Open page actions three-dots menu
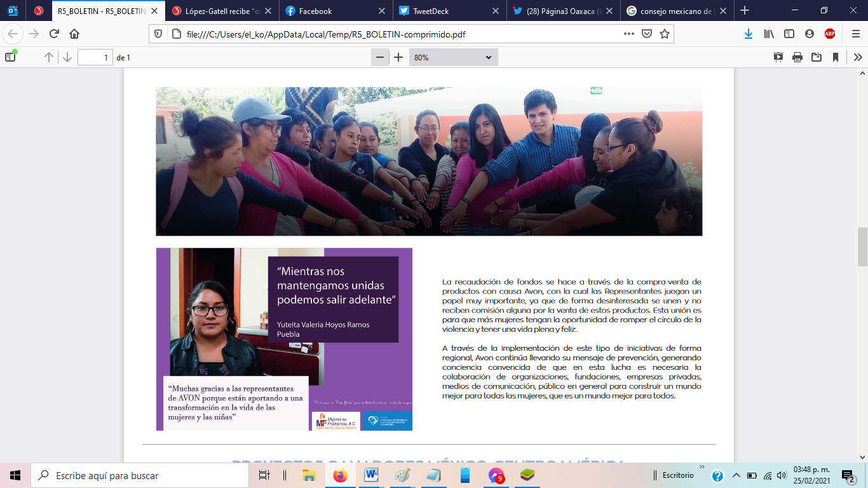The width and height of the screenshot is (868, 488). 629,34
